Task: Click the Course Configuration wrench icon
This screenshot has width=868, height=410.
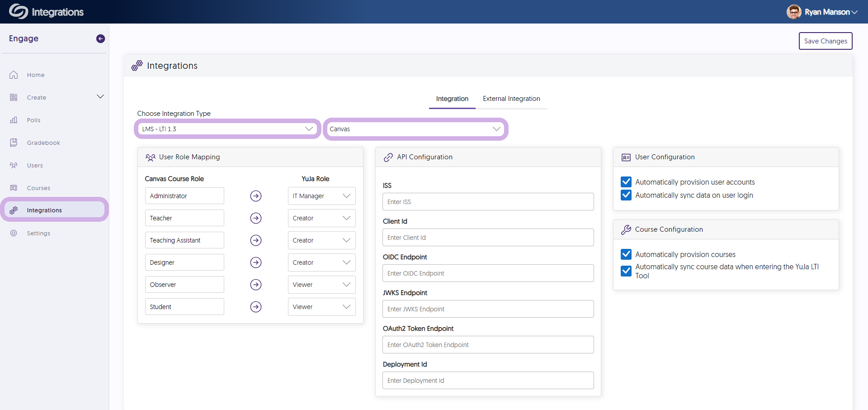Action: (x=626, y=229)
